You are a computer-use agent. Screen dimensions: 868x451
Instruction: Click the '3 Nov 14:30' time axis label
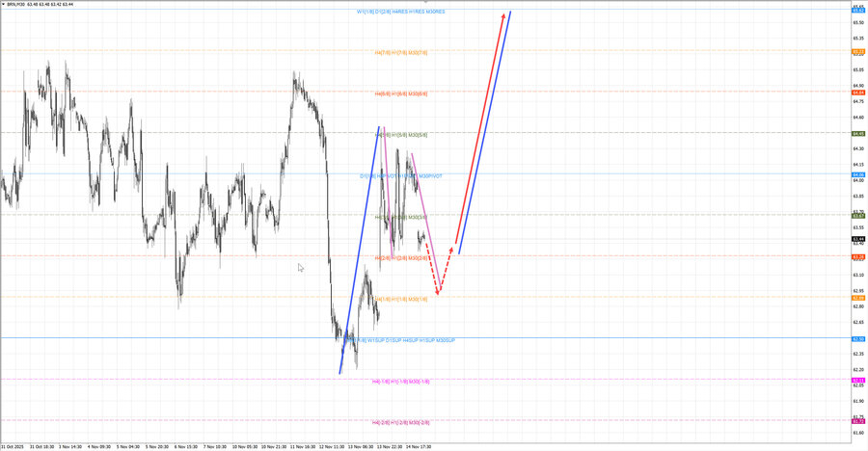70,446
